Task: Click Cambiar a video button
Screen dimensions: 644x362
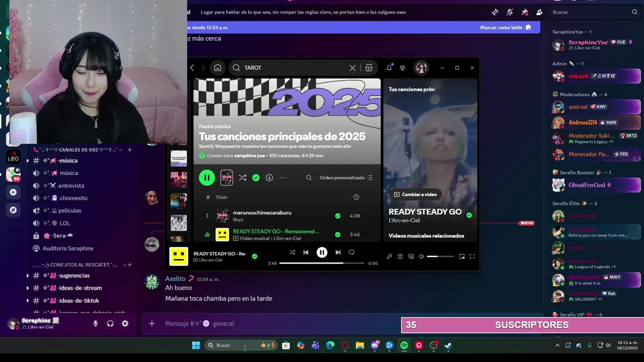Action: 415,195
